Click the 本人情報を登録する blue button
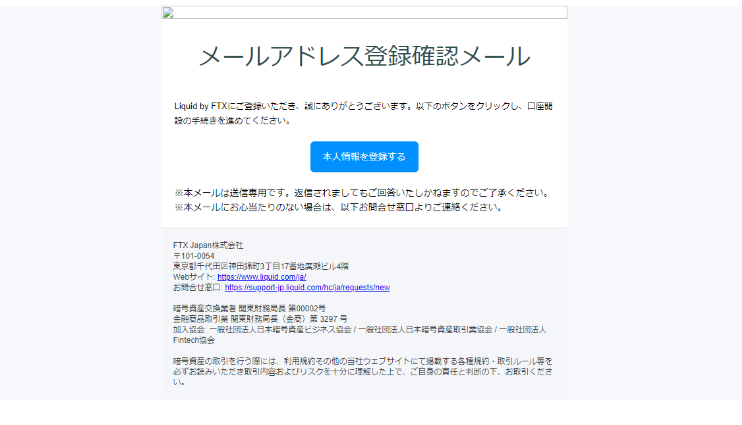 coord(364,157)
